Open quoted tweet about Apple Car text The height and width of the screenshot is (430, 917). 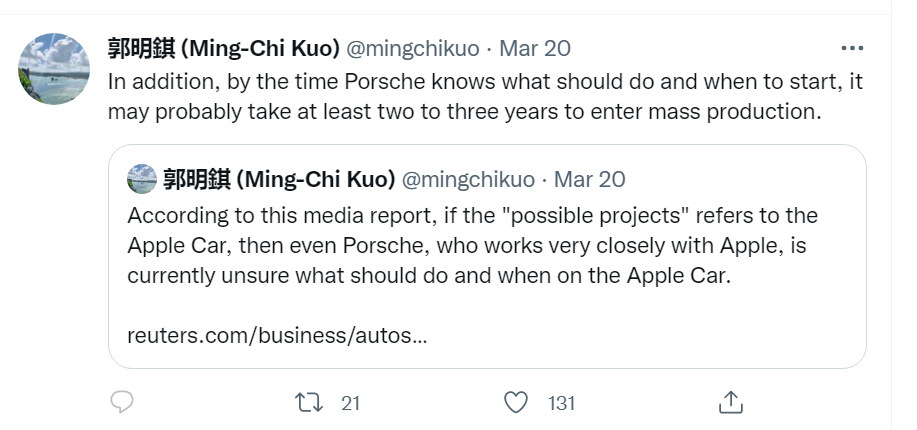[x=472, y=245]
